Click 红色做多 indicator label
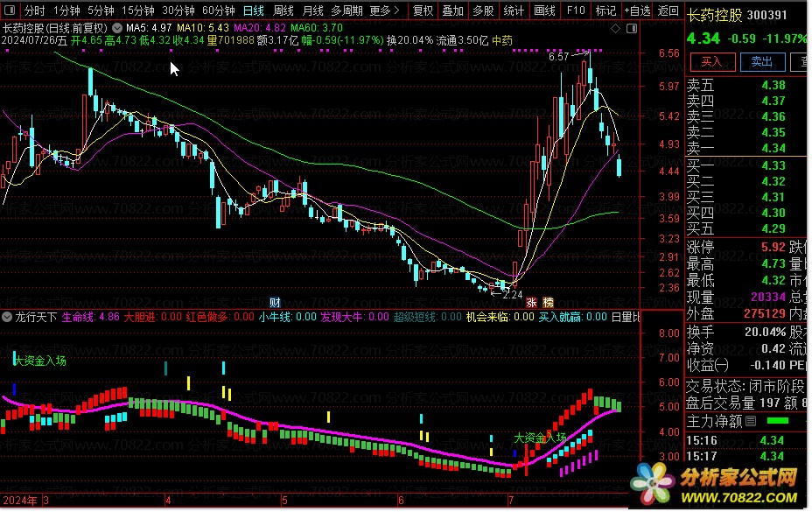The height and width of the screenshot is (512, 812). pyautogui.click(x=220, y=317)
